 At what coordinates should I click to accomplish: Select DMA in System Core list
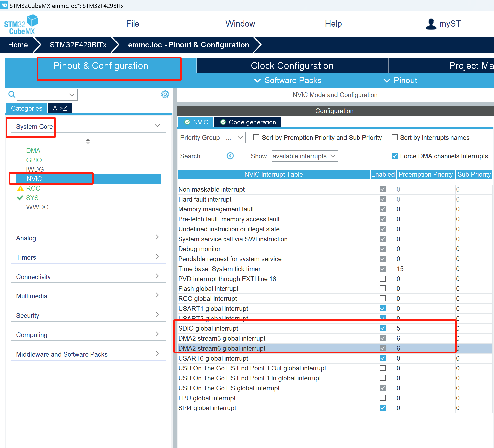click(33, 151)
